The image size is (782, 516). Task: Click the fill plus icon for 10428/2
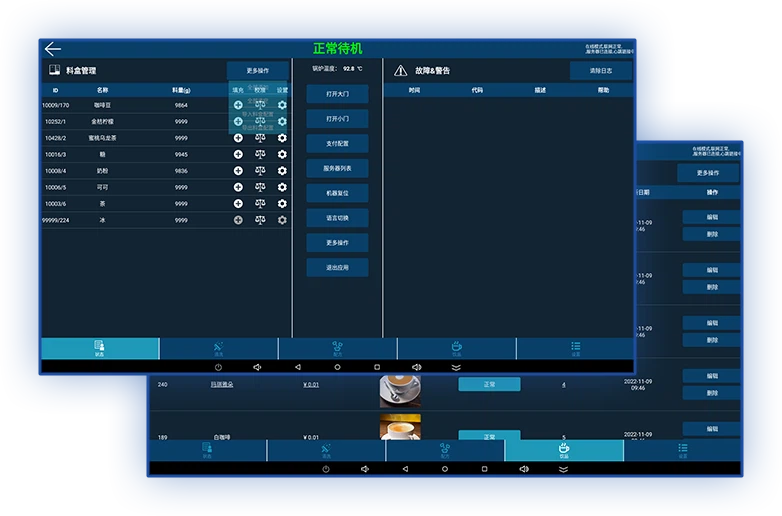tap(238, 138)
